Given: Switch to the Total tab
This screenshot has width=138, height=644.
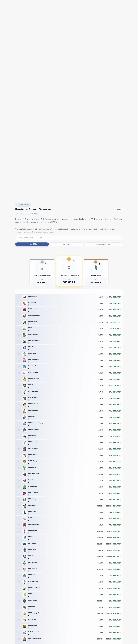Looking at the screenshot, I should (x=66, y=244).
